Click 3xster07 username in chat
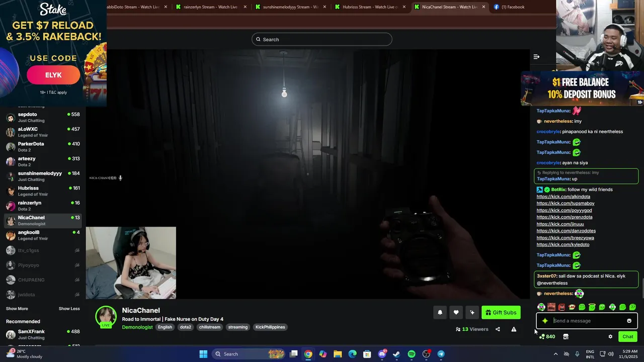The height and width of the screenshot is (362, 644). [547, 276]
